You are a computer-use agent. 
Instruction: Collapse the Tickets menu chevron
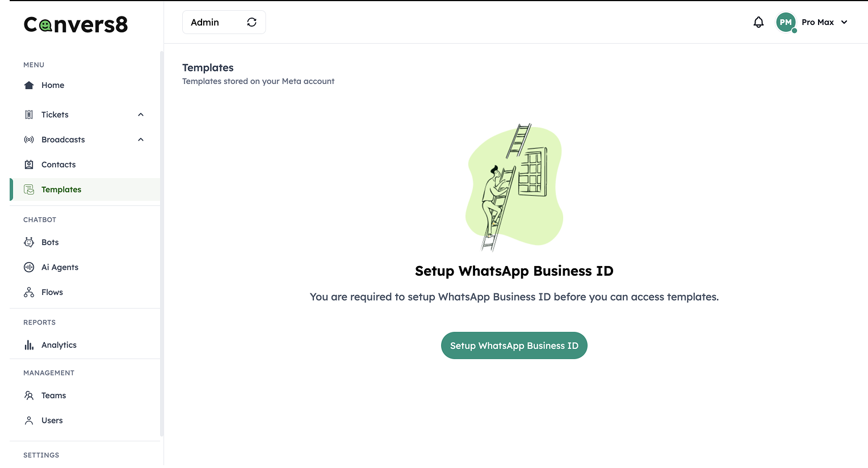140,114
